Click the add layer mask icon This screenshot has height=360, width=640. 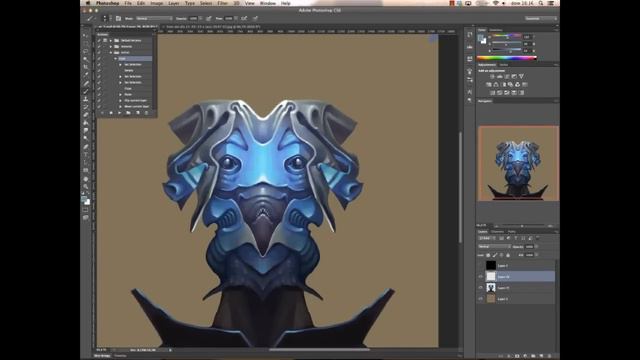click(517, 356)
